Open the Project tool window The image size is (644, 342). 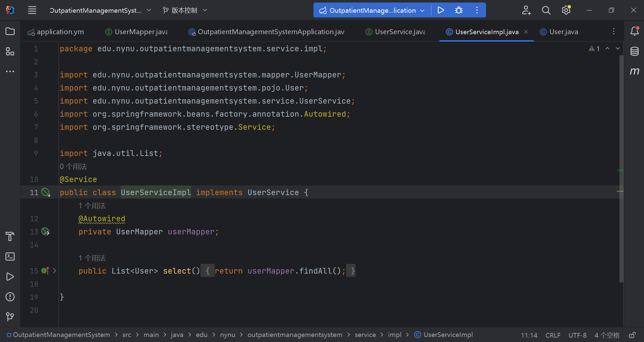tap(10, 32)
